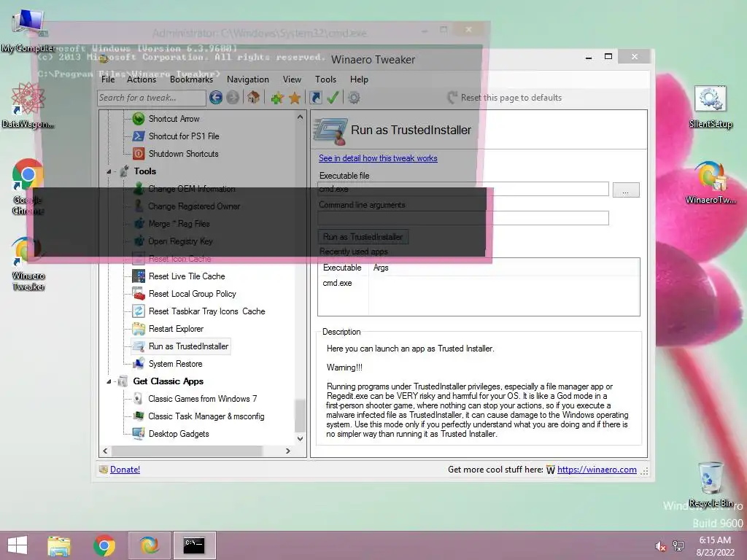Select Reset Live Tile Cache item

point(187,276)
